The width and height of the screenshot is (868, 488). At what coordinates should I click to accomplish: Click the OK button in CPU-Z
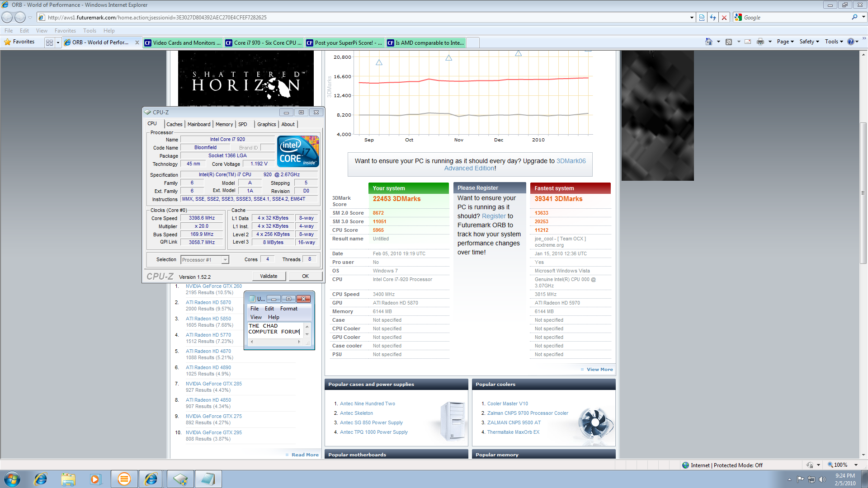(306, 276)
